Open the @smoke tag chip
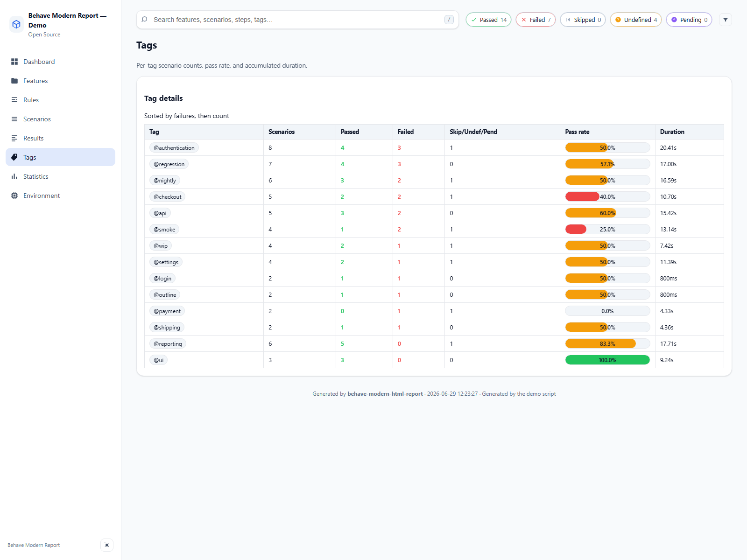Image resolution: width=747 pixels, height=560 pixels. [x=164, y=230]
